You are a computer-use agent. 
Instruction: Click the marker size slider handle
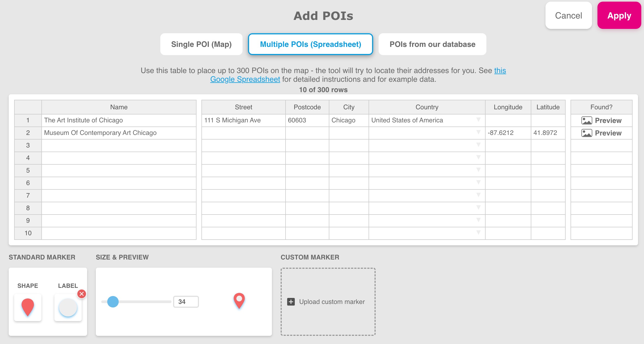113,302
